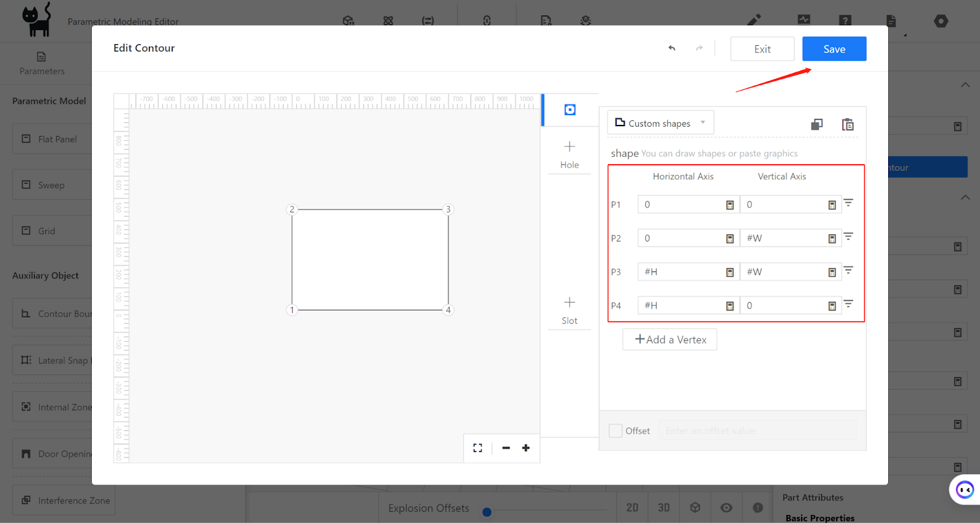
Task: Open P3 vertex options menu
Action: (x=848, y=270)
